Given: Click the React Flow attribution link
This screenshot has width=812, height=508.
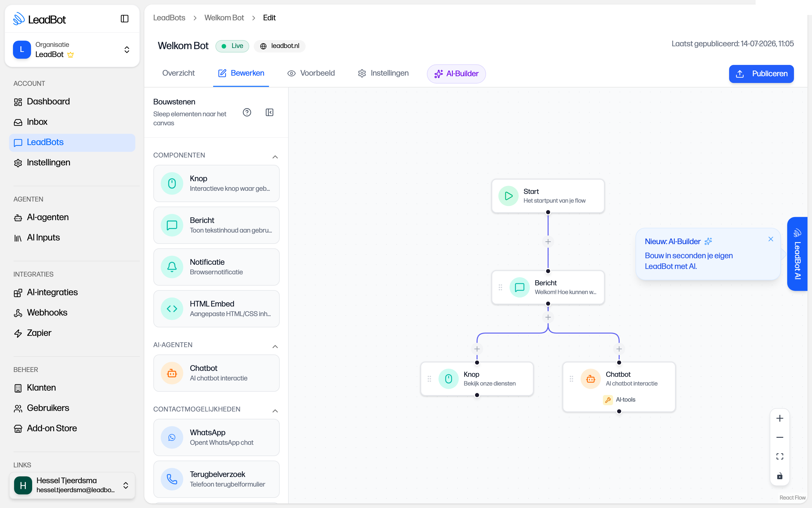Looking at the screenshot, I should [793, 498].
